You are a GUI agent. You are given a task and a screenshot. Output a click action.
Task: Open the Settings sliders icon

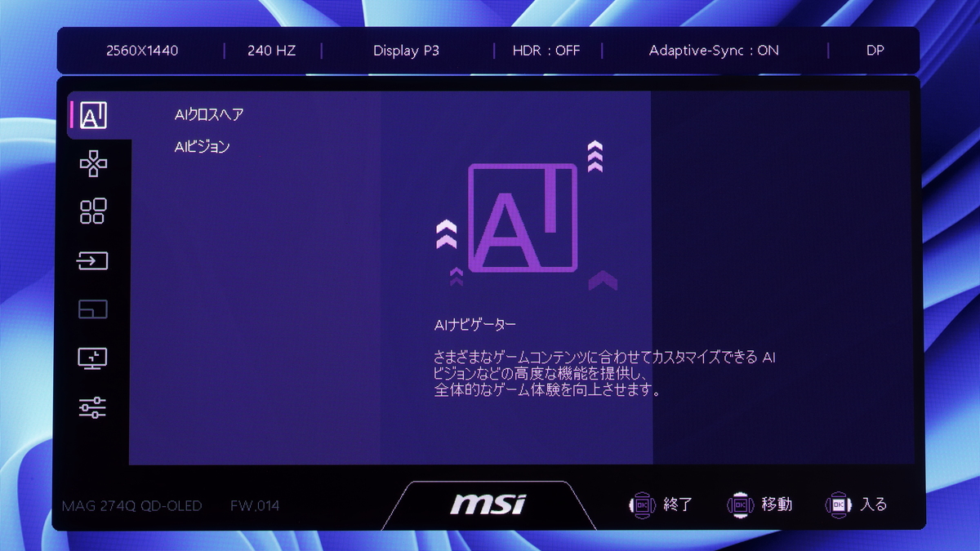point(93,407)
